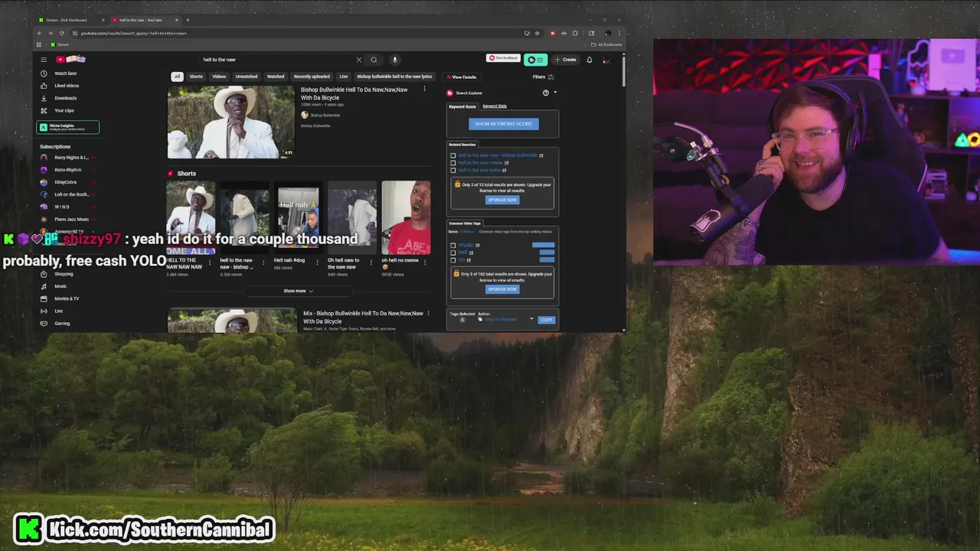
Task: Click the browser forward arrow
Action: 51,33
